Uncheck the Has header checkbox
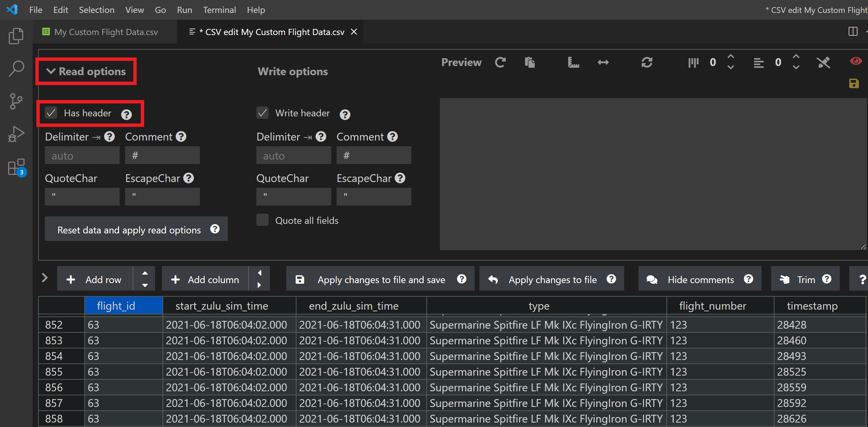Viewport: 868px width, 427px height. click(x=51, y=113)
